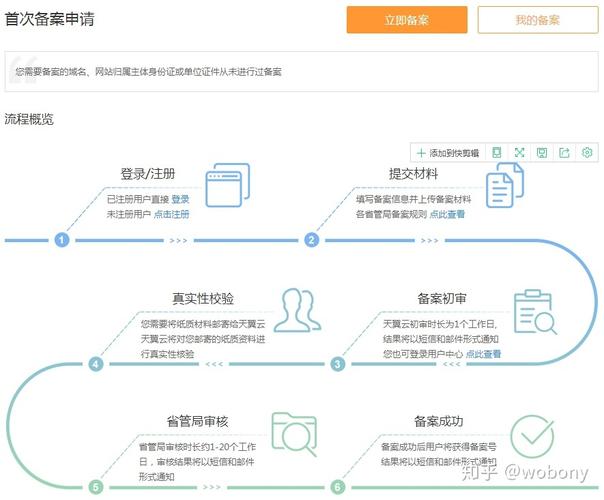Viewport: 604px width, 500px height.
Task: Click the 提交材料 step heading
Action: 413,174
